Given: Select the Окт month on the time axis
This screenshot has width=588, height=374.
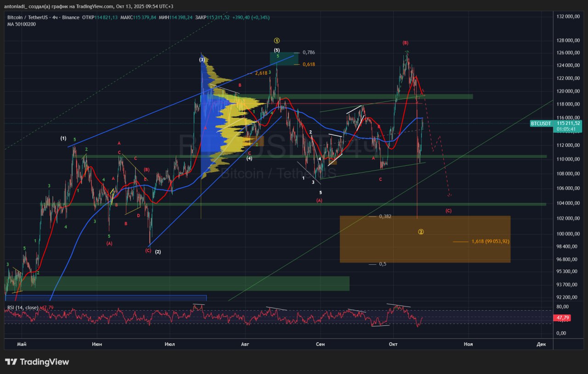Looking at the screenshot, I should click(x=393, y=343).
